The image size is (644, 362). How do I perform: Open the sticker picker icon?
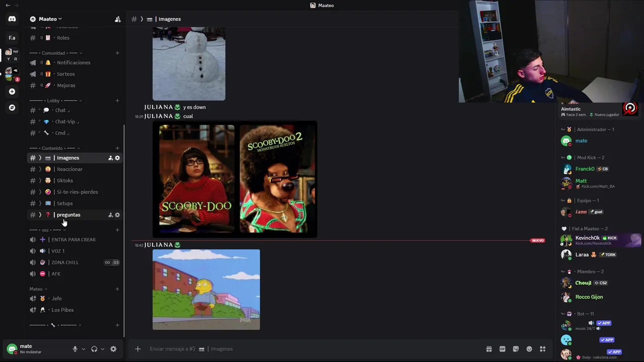click(516, 349)
